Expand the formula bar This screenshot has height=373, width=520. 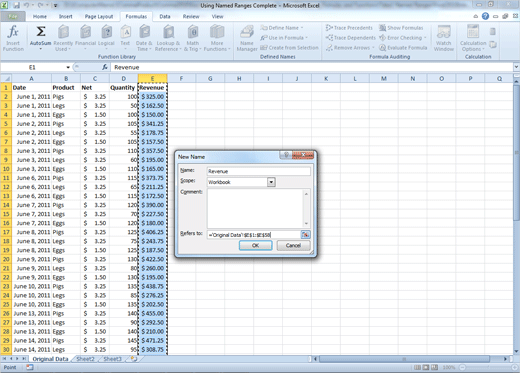516,67
